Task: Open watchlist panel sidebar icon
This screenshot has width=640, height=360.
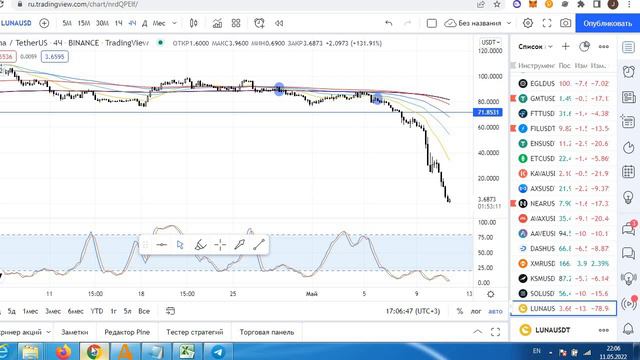Action: [x=629, y=47]
